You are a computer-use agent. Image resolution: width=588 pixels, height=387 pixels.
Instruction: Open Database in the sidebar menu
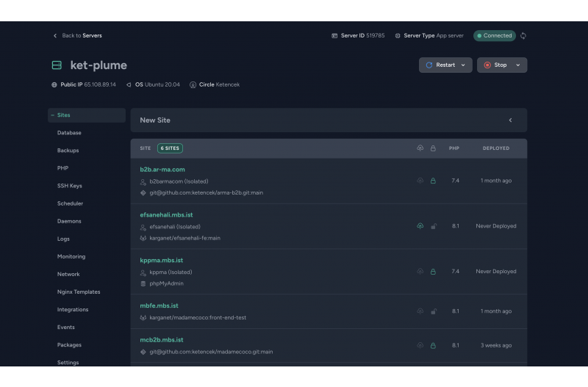(x=69, y=133)
